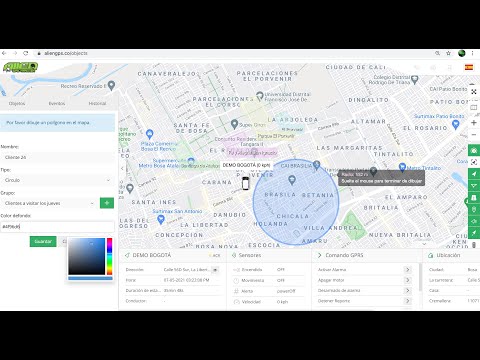This screenshot has height=360, width=480.
Task: Expand the Dirección address dropdown arrow
Action: (215, 270)
